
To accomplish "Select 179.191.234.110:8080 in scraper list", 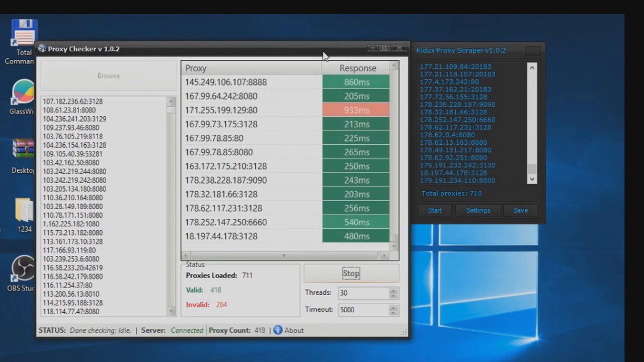I will [457, 180].
